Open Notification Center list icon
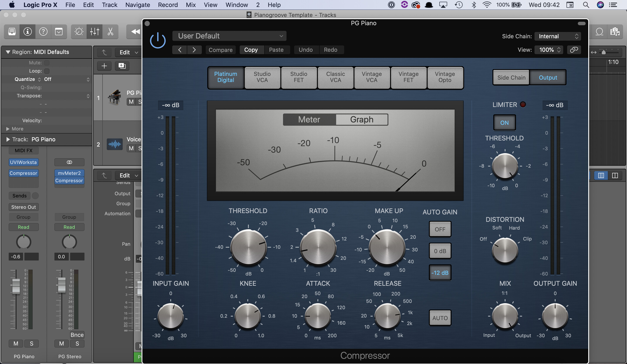627x364 pixels. 613,5
